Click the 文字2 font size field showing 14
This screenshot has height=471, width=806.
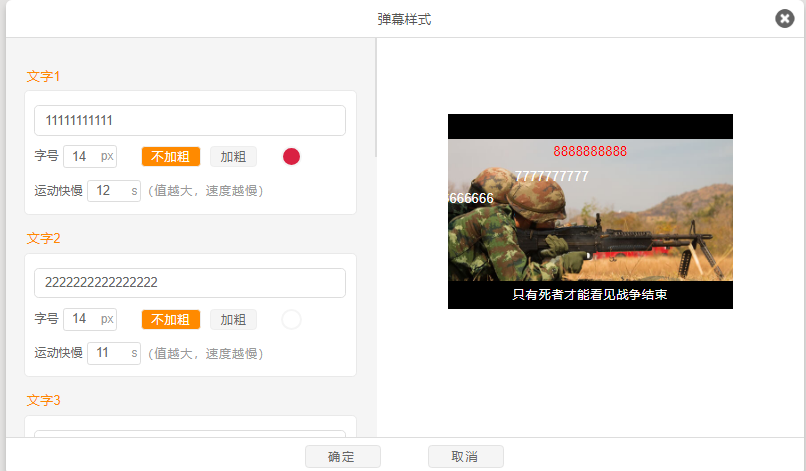(x=90, y=319)
